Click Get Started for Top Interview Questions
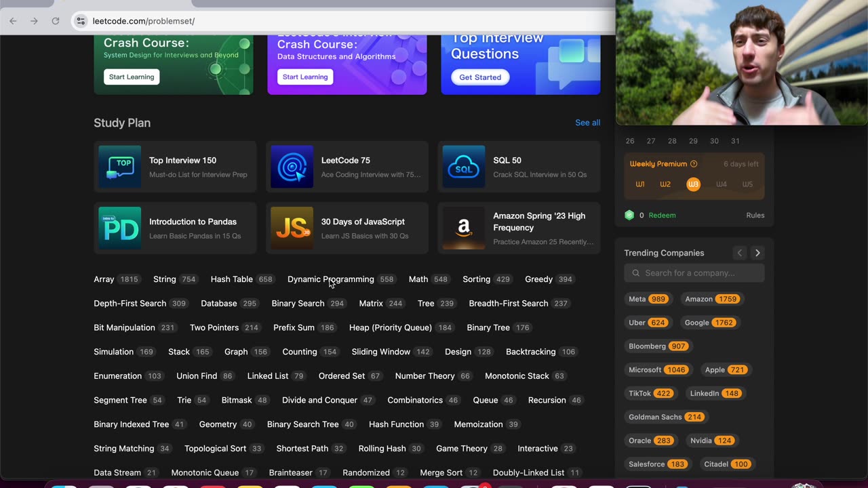 pyautogui.click(x=480, y=77)
